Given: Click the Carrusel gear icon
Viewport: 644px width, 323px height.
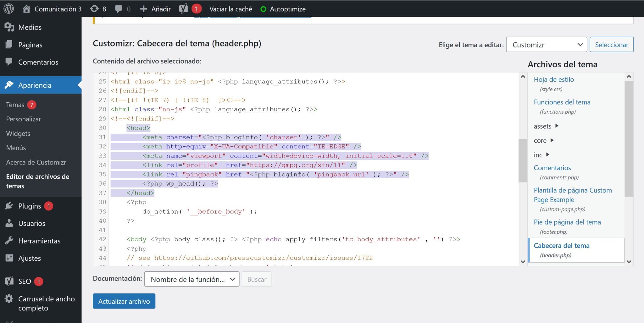Looking at the screenshot, I should (x=9, y=298).
